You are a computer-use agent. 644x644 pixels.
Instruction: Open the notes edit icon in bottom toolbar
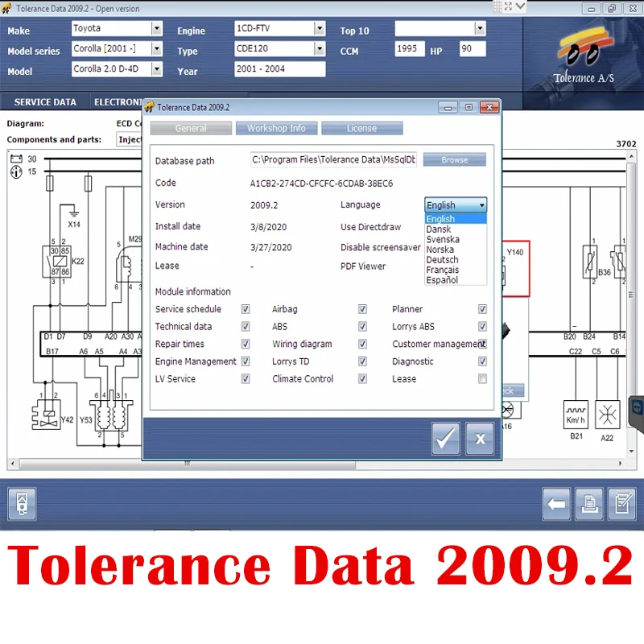(x=622, y=504)
